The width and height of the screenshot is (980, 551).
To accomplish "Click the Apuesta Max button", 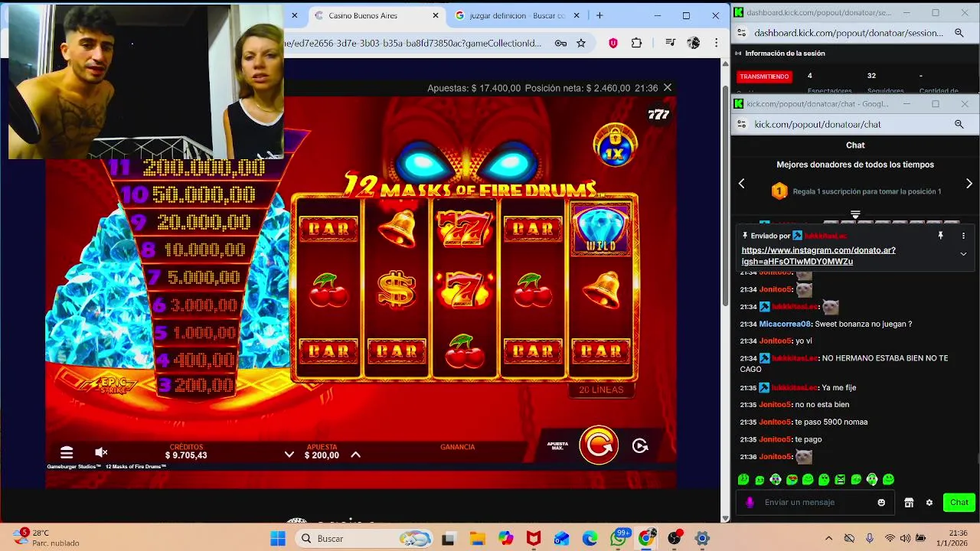I will point(557,445).
